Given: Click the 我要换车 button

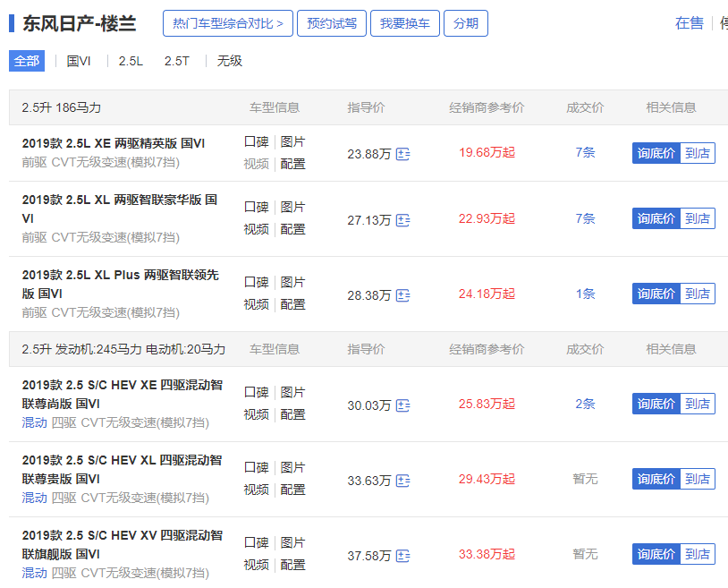Looking at the screenshot, I should point(405,23).
